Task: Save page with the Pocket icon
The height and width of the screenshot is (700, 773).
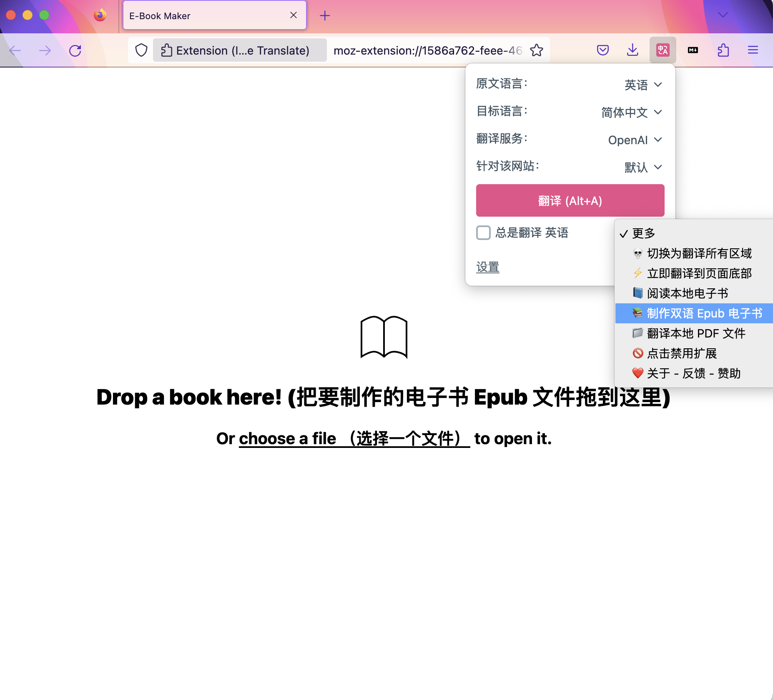Action: pos(602,50)
